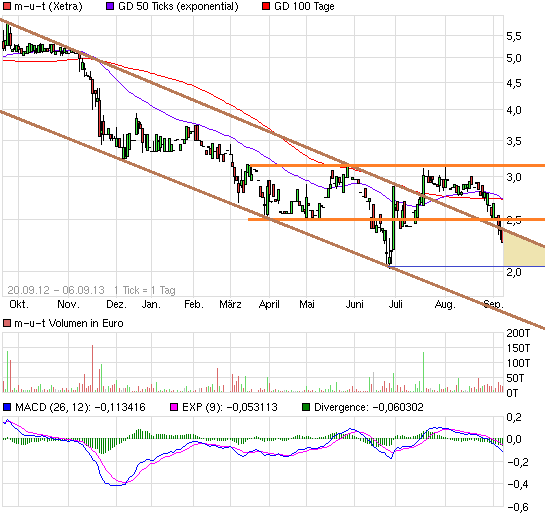Click the -0,2 MACD axis label

[x=517, y=462]
